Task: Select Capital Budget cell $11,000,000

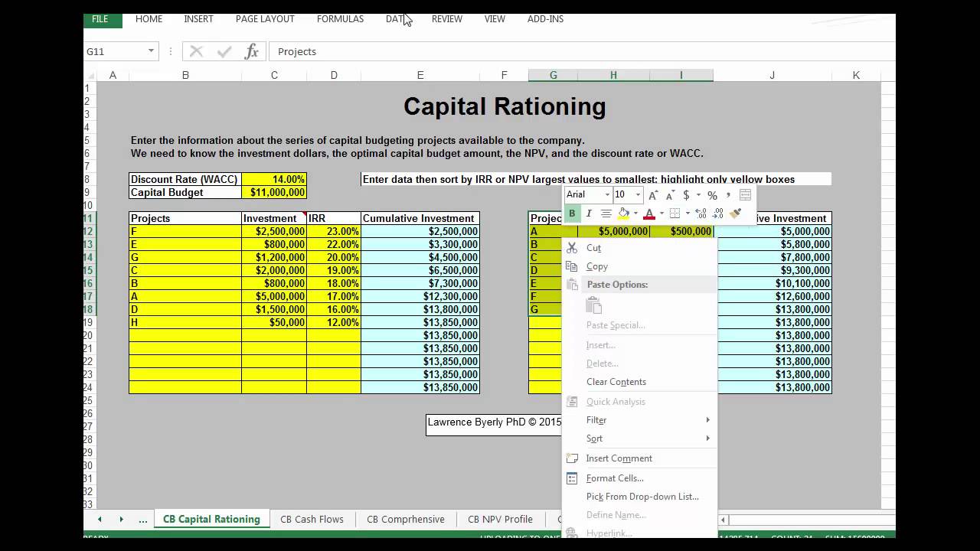Action: point(274,192)
